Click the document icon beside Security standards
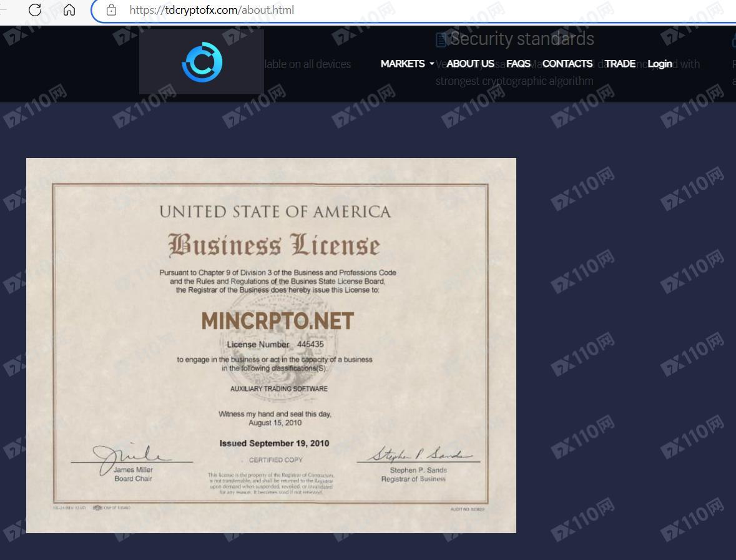The height and width of the screenshot is (560, 736). pos(441,40)
